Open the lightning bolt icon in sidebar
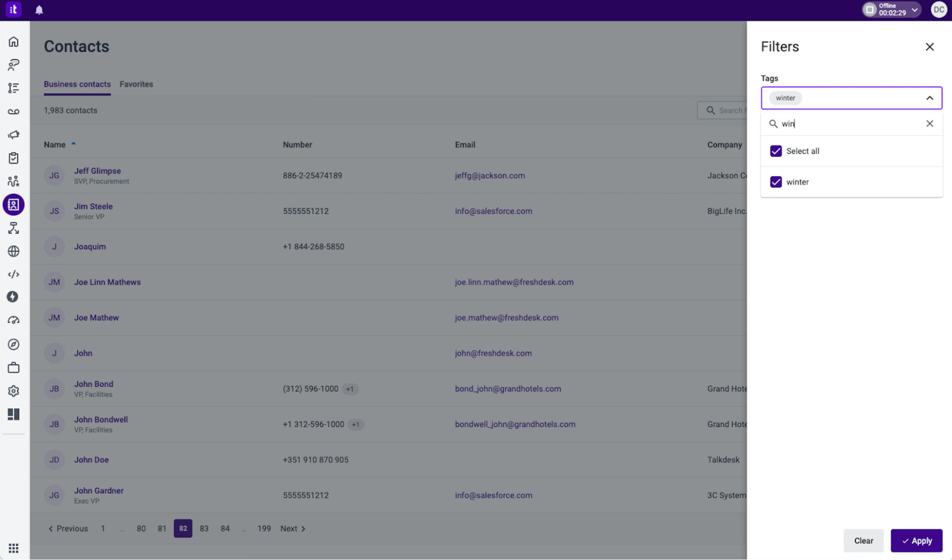 pyautogui.click(x=13, y=297)
